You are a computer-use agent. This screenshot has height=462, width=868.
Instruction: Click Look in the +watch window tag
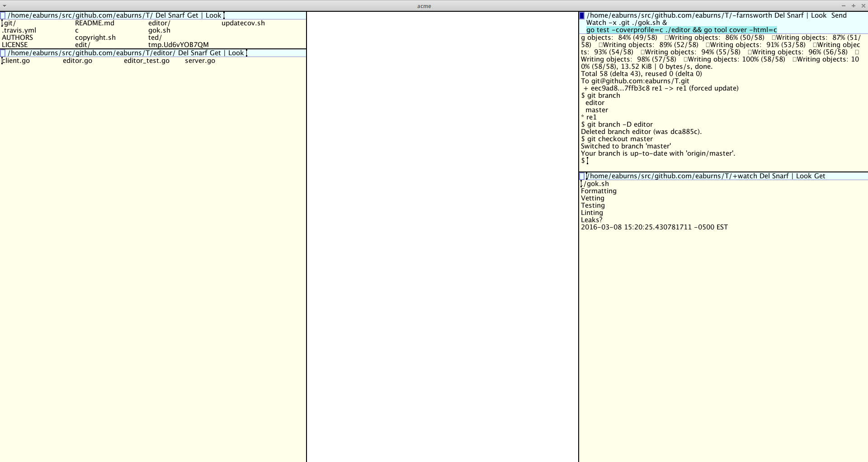804,176
